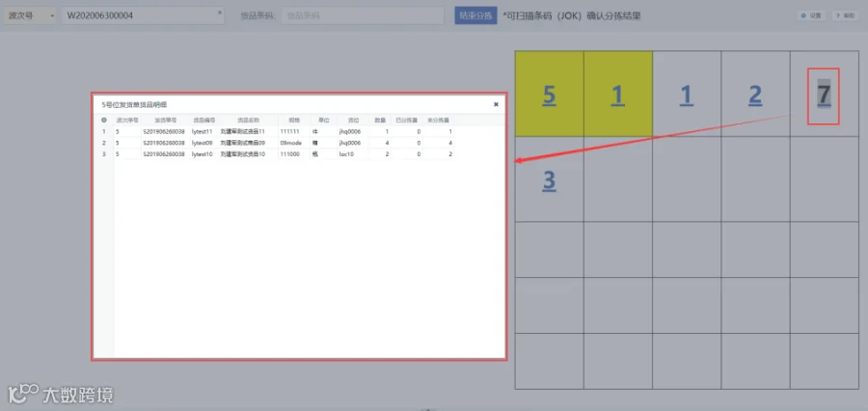This screenshot has width=868, height=411.
Task: Close the 5号位发货单货品明细 dialog
Action: (496, 104)
